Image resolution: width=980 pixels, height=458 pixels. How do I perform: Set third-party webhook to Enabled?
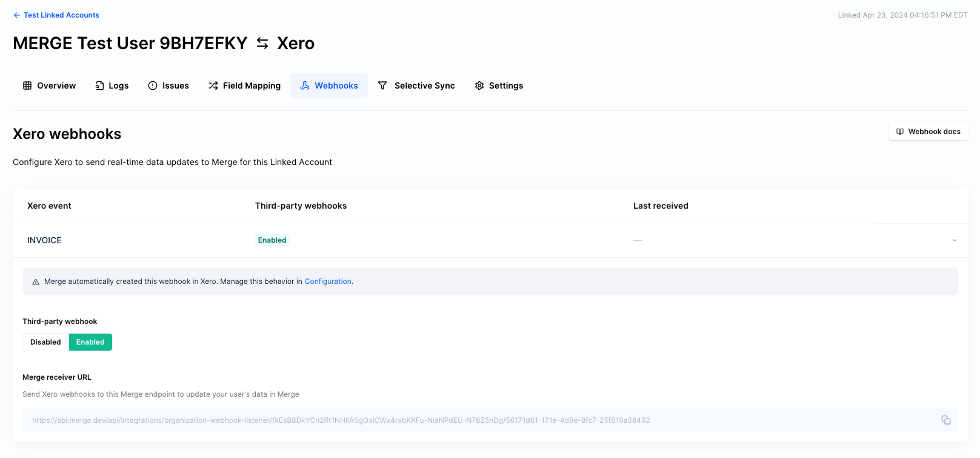[90, 342]
